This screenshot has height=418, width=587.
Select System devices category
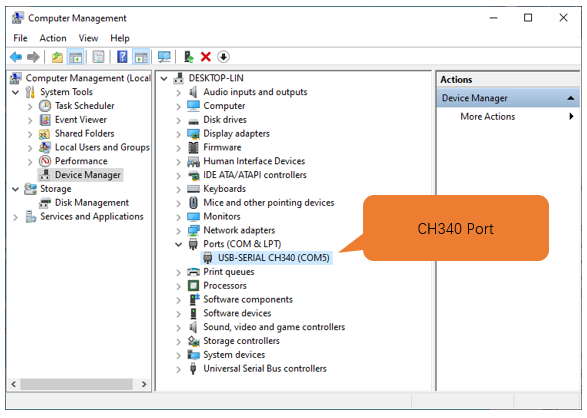pyautogui.click(x=234, y=355)
